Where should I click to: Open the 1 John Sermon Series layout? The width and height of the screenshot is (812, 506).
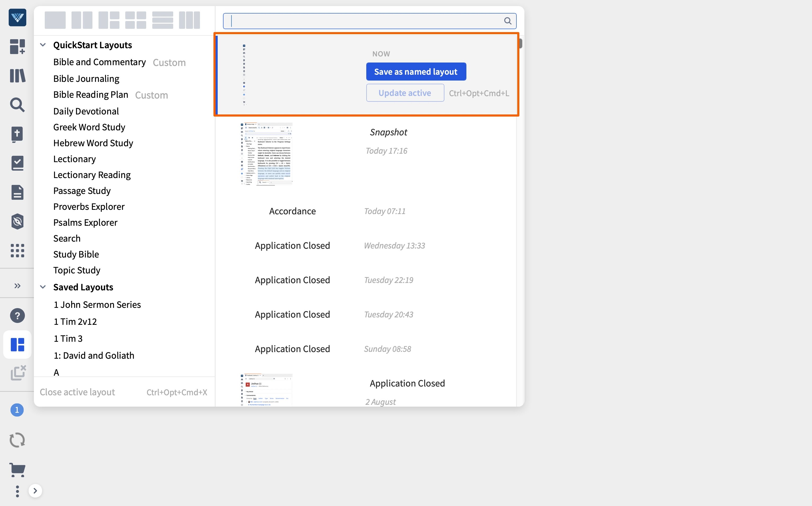[97, 304]
